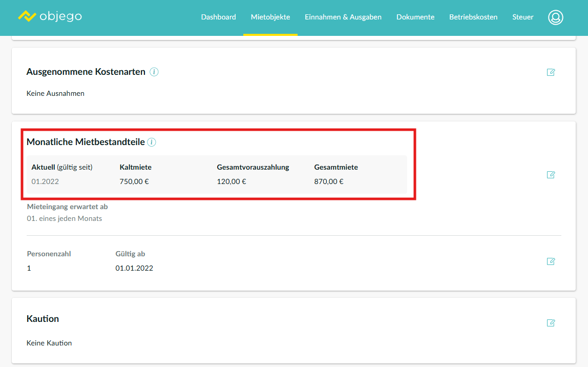Go to the Dashboard tab
588x367 pixels.
click(218, 17)
